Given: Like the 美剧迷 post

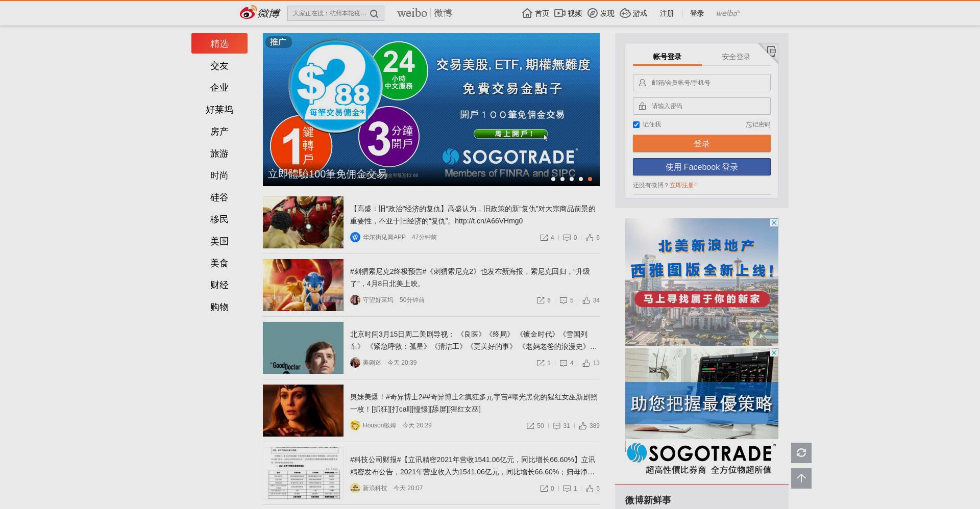Looking at the screenshot, I should click(x=586, y=363).
